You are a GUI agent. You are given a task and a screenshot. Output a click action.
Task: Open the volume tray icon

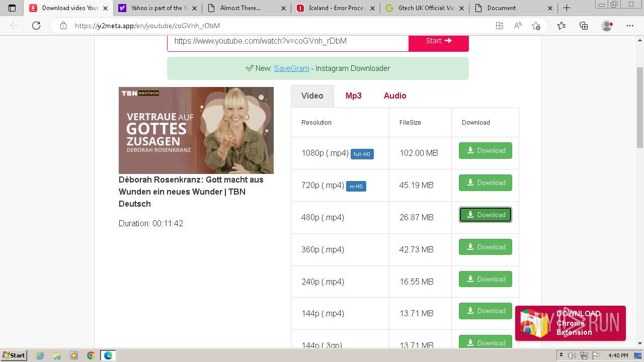click(572, 355)
